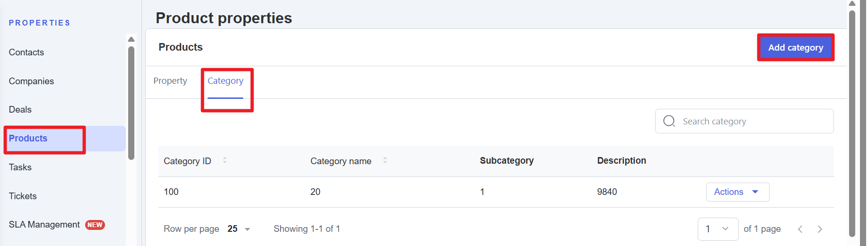Image resolution: width=868 pixels, height=246 pixels.
Task: Open Companies properties
Action: point(31,81)
